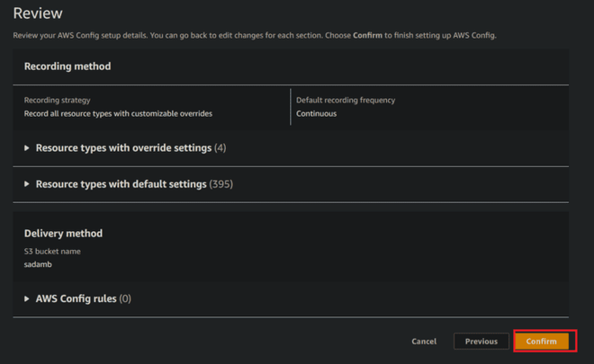Select the "Resource types with default settings" label
Screen dimensions: 594x364
pos(121,184)
